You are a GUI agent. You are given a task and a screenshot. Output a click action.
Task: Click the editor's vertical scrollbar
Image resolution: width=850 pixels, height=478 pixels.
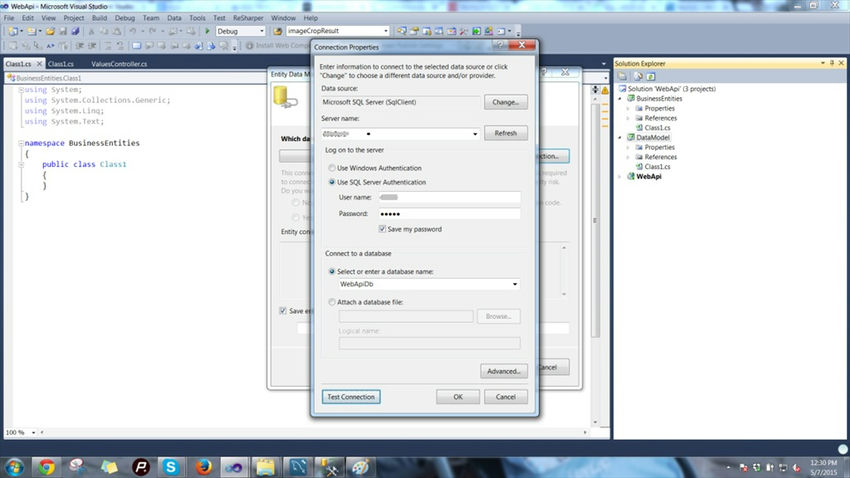point(595,220)
